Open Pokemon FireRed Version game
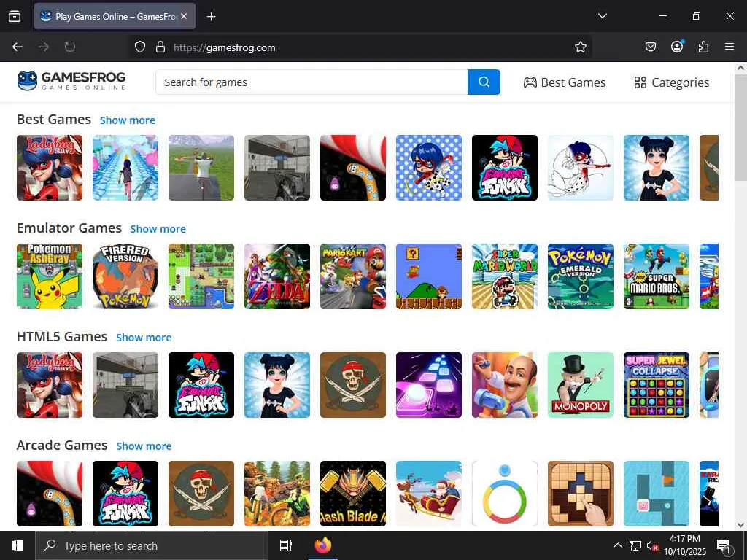The width and height of the screenshot is (747, 560). [x=125, y=276]
